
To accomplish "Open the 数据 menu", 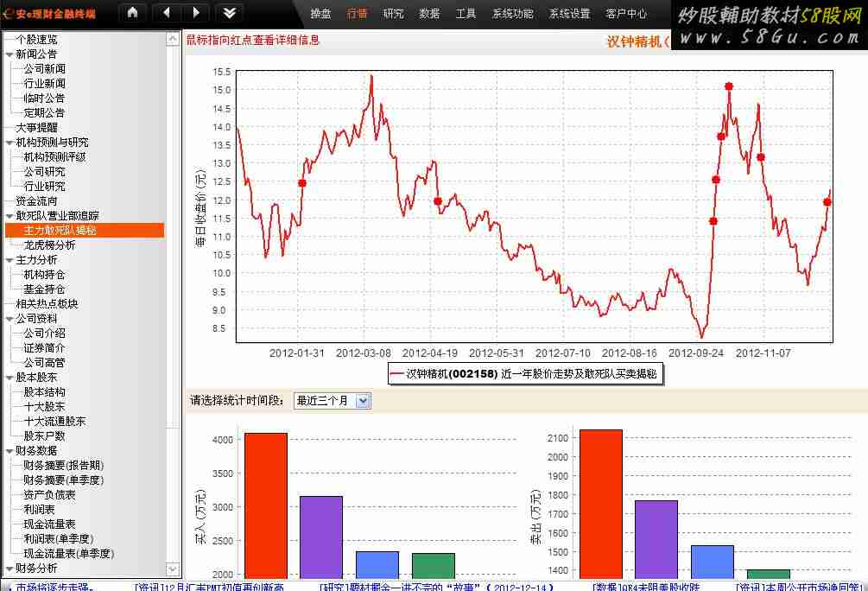I will (x=429, y=14).
